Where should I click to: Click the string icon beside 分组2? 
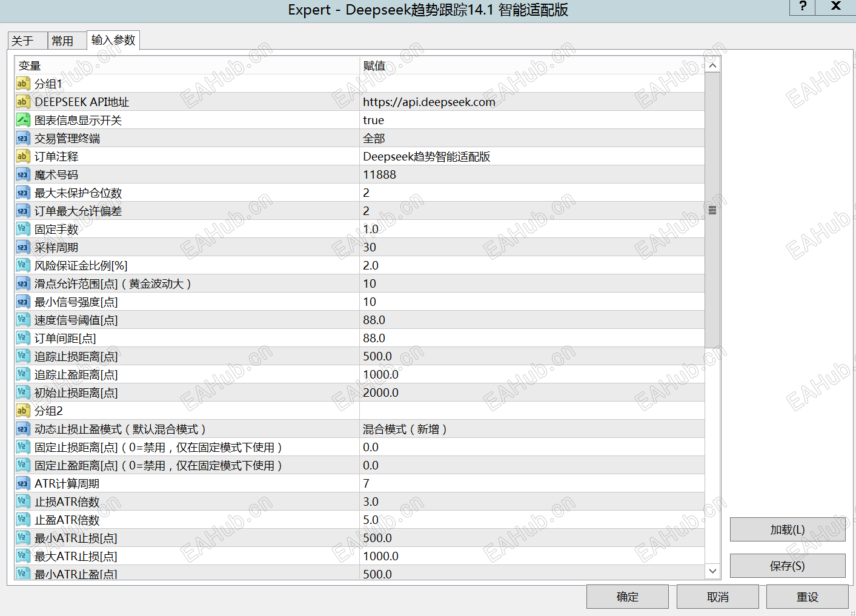click(x=22, y=411)
